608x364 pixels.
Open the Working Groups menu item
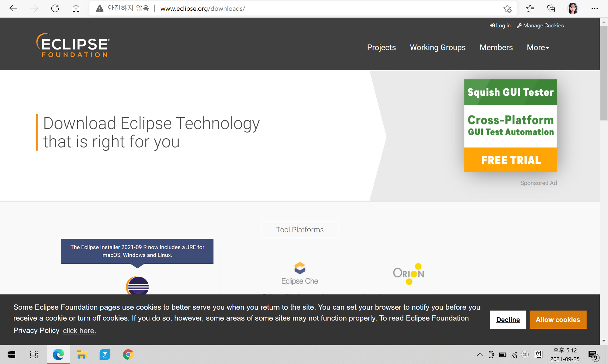click(437, 48)
